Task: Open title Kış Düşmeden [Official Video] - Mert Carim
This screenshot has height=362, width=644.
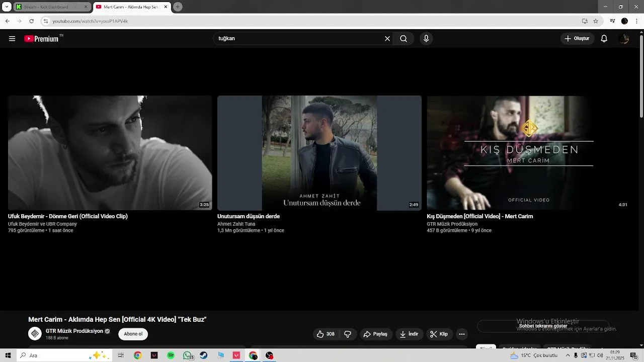Action: (x=480, y=217)
